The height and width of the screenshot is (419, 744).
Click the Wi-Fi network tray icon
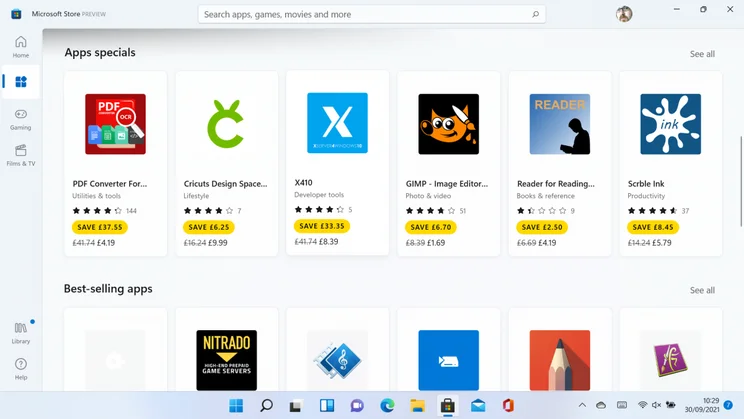(x=642, y=405)
